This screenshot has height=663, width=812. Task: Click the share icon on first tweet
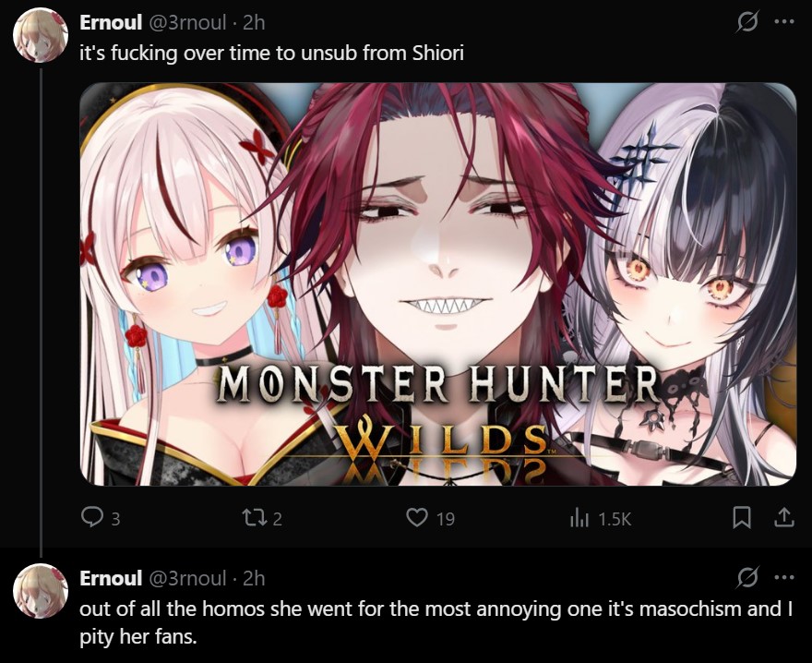(784, 517)
